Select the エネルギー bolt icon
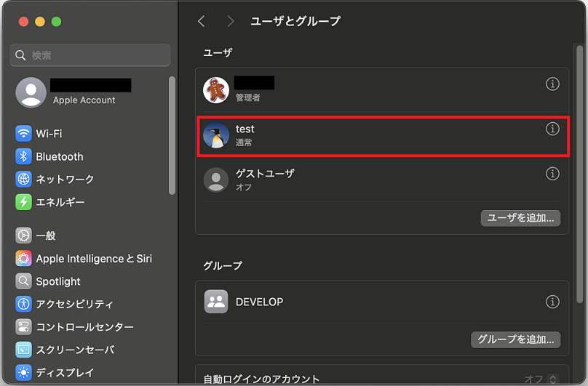 [23, 202]
